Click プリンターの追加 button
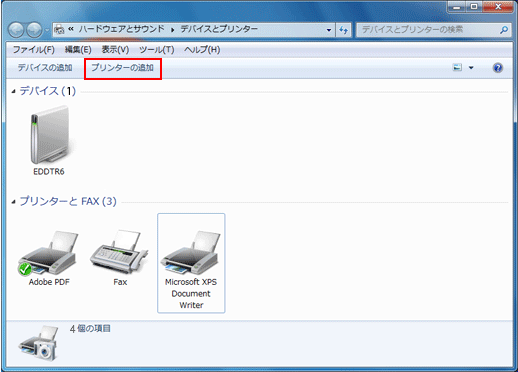This screenshot has height=372, width=518. click(x=123, y=68)
